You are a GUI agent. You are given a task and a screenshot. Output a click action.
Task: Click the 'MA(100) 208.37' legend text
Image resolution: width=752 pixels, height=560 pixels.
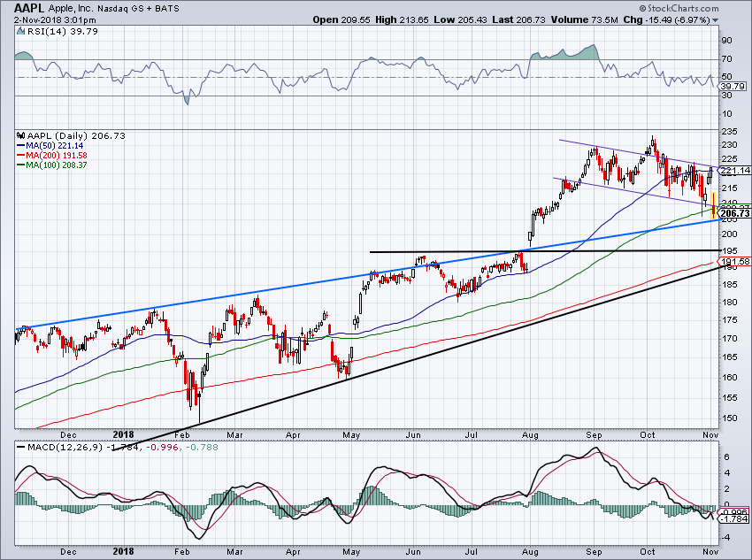[57, 165]
